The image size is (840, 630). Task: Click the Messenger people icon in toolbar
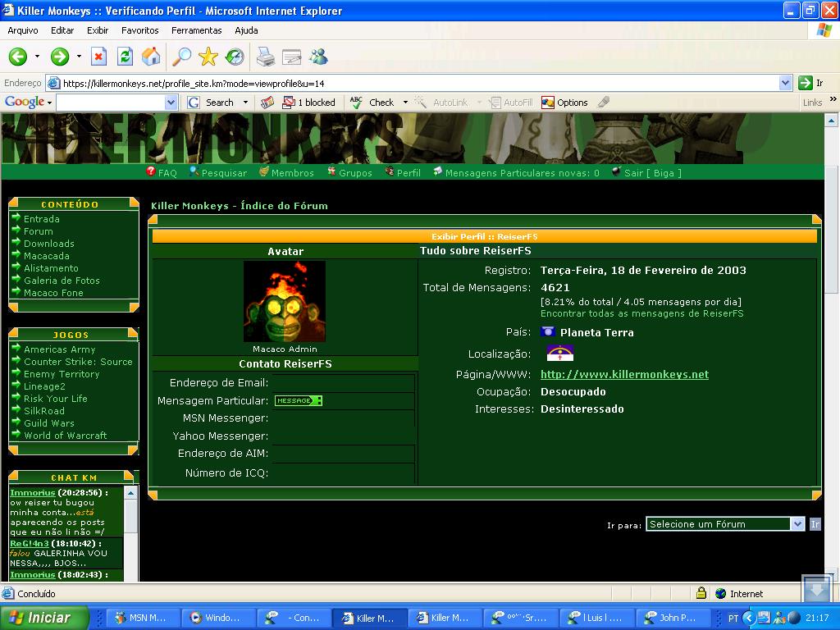pyautogui.click(x=318, y=57)
